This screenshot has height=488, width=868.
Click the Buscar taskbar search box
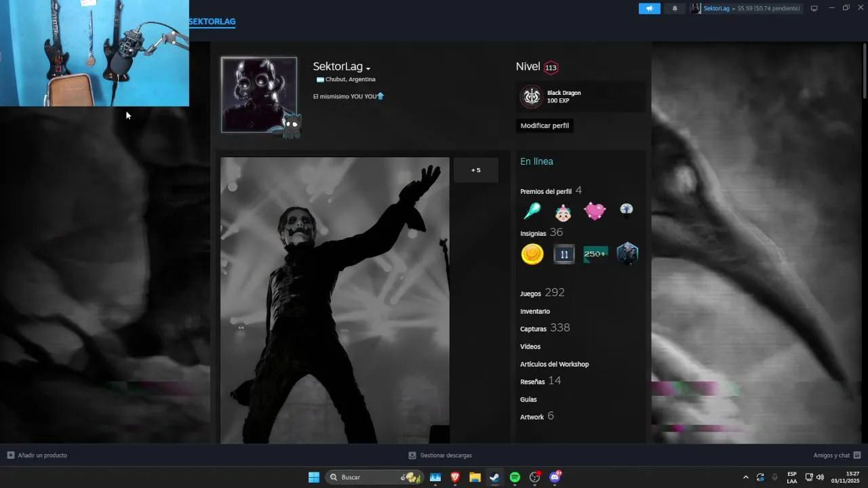(374, 477)
